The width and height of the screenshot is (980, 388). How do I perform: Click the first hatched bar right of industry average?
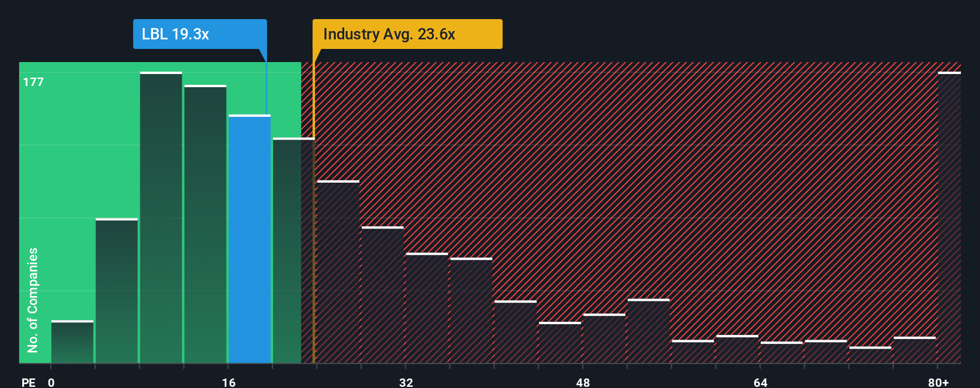coord(338,272)
